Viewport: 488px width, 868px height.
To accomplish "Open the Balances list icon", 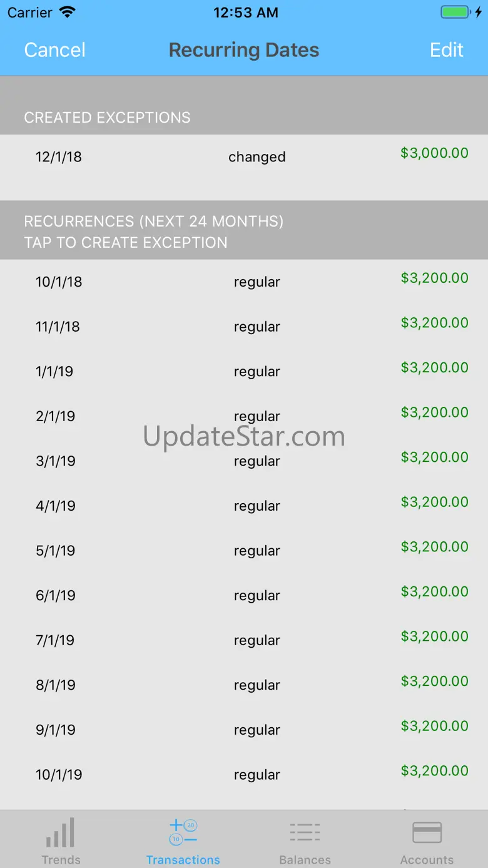I will (305, 832).
